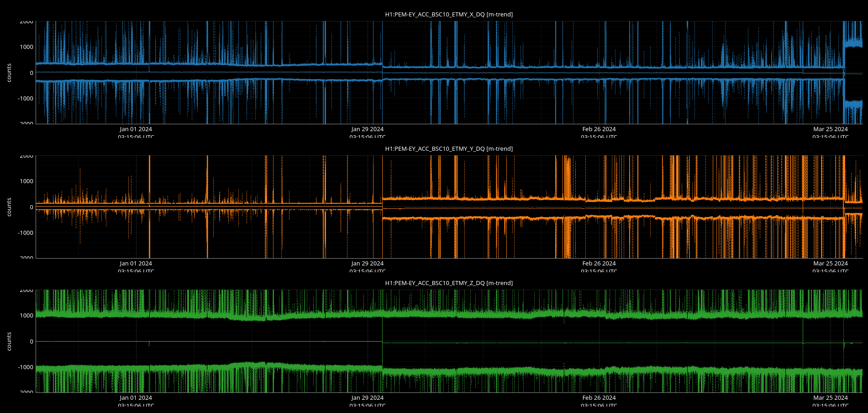Click the counts axis label on blue plot
Image resolution: width=868 pixels, height=413 pixels.
9,73
